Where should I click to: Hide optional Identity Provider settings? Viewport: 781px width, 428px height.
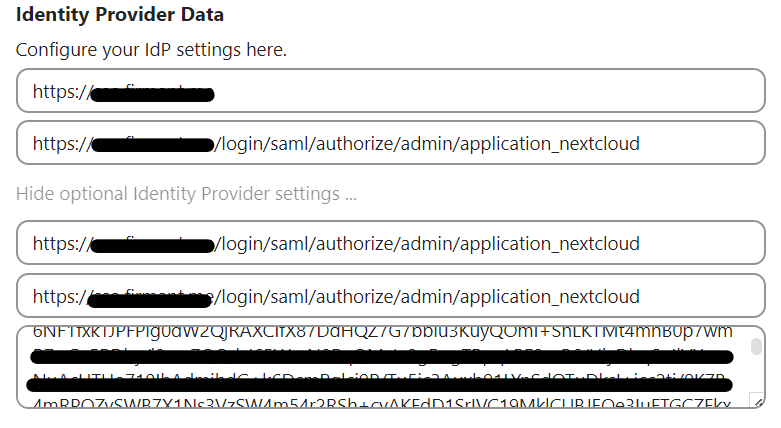pos(186,193)
